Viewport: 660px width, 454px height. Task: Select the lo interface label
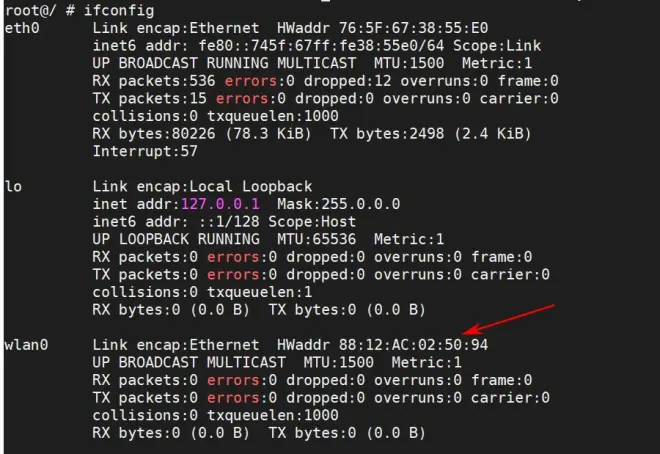(13, 186)
